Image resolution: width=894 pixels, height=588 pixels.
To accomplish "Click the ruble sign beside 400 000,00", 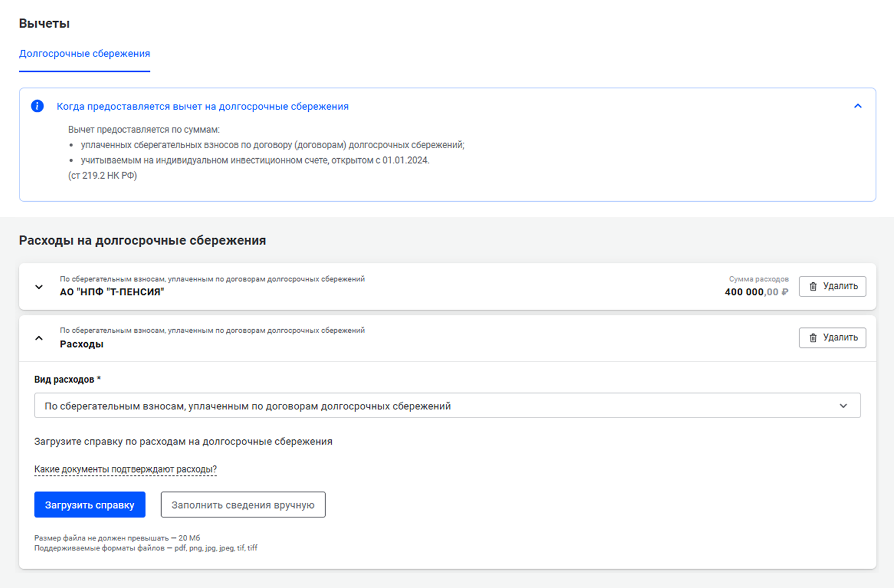I will [x=785, y=292].
